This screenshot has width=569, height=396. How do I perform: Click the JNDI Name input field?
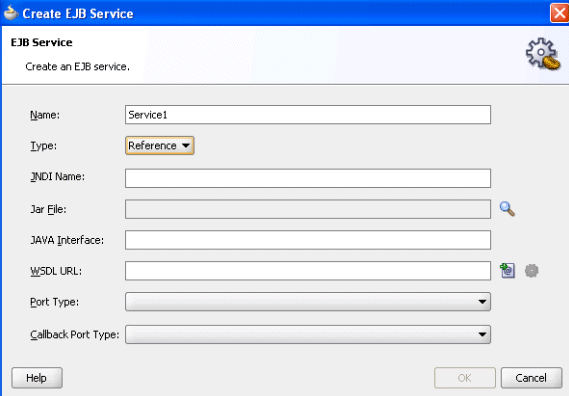308,178
